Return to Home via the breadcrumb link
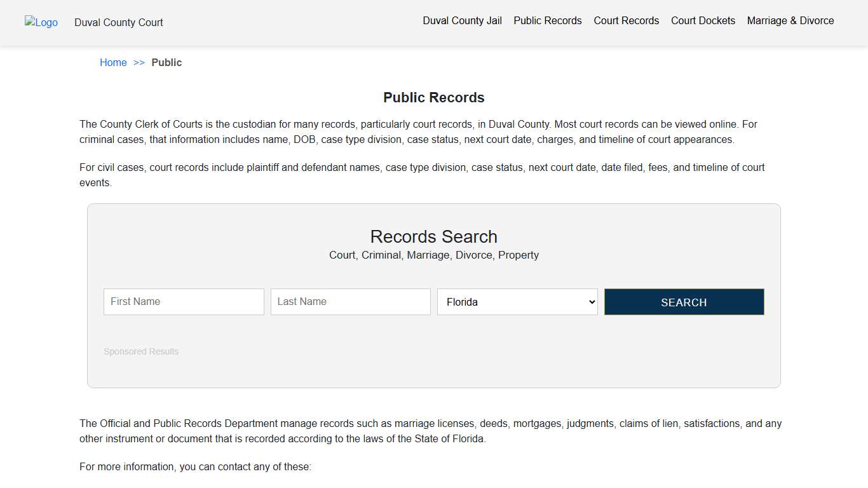The width and height of the screenshot is (868, 488). pyautogui.click(x=113, y=62)
